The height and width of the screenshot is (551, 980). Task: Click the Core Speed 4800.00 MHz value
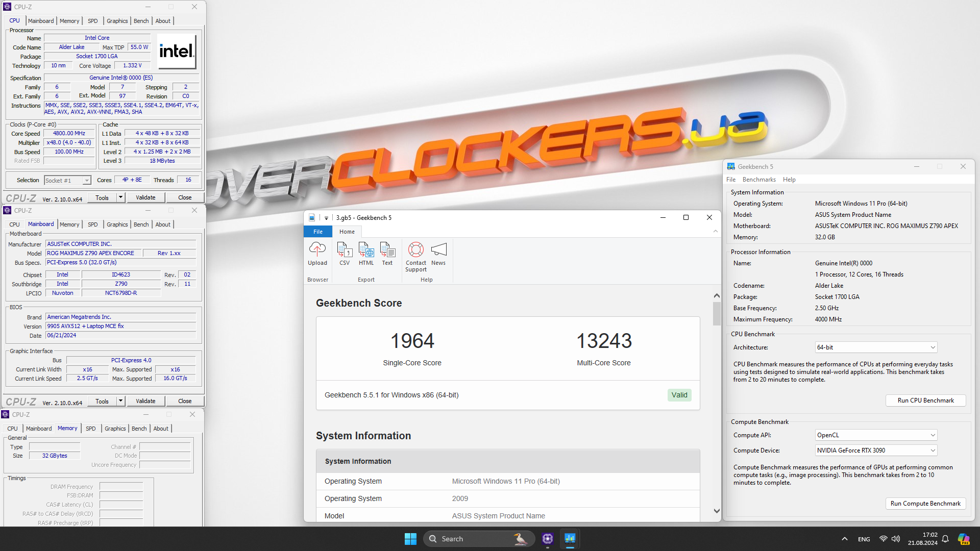click(x=69, y=134)
